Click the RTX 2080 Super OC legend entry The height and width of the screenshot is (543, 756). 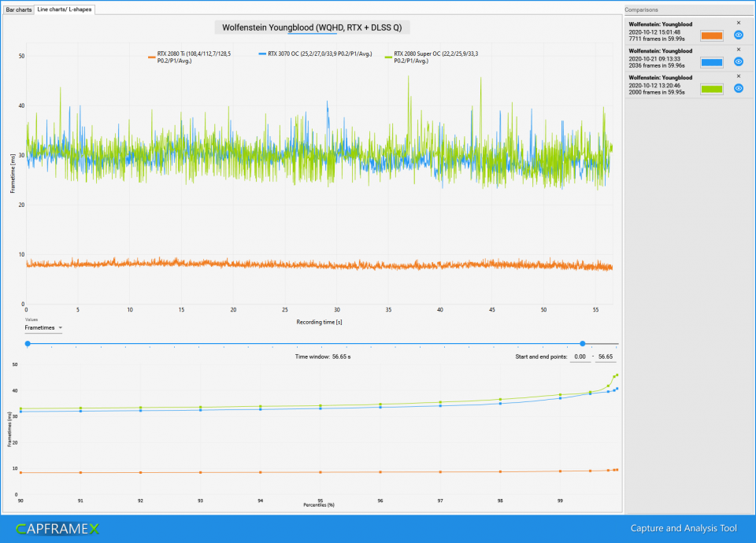(x=432, y=57)
